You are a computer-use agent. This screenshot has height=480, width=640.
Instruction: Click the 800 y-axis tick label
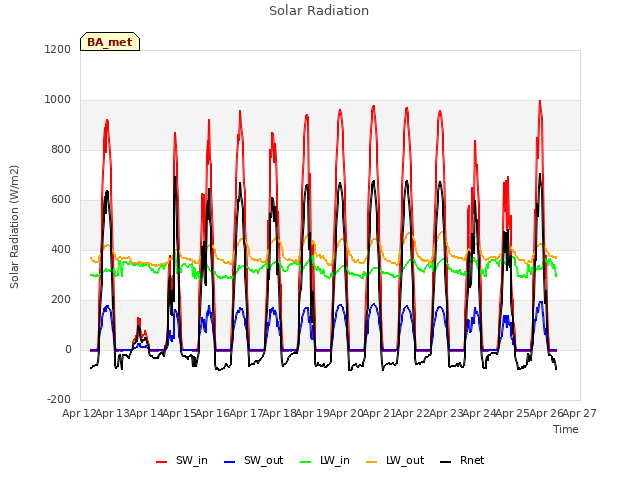click(61, 150)
